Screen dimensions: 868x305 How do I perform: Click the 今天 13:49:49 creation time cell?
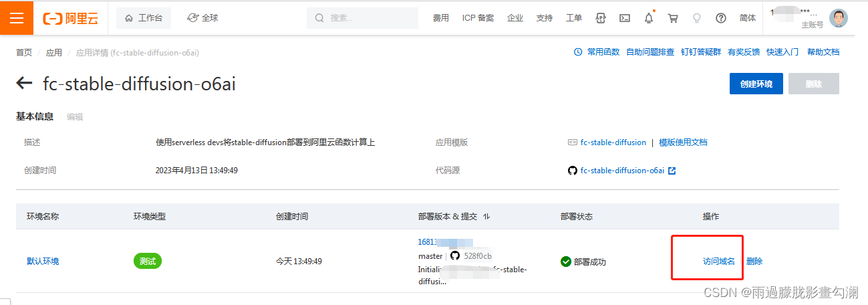[299, 262]
